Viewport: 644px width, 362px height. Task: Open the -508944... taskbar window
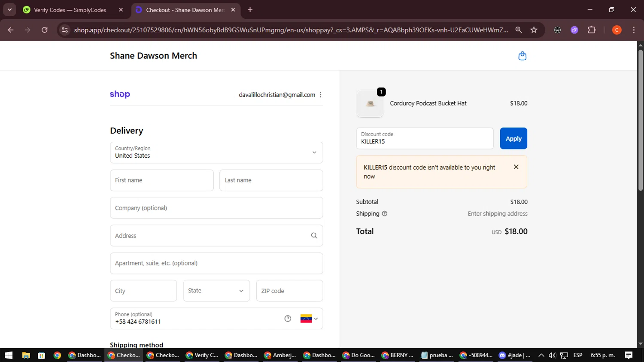pos(476,355)
